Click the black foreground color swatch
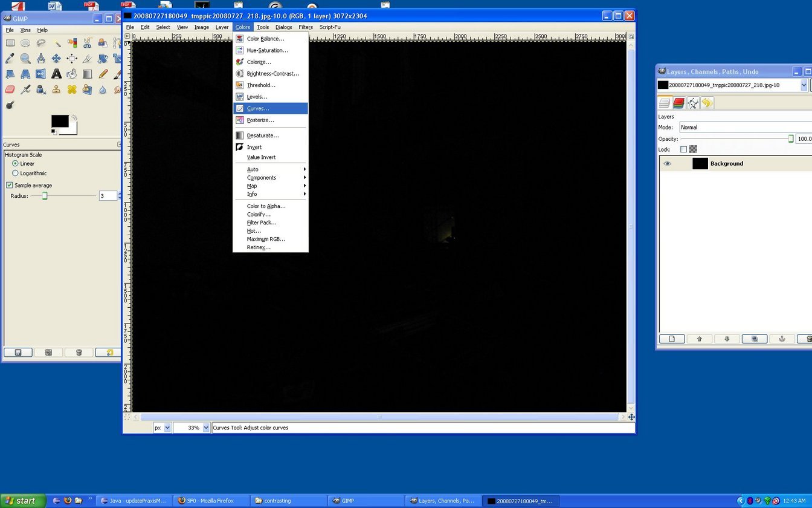The height and width of the screenshot is (508, 812). click(59, 122)
